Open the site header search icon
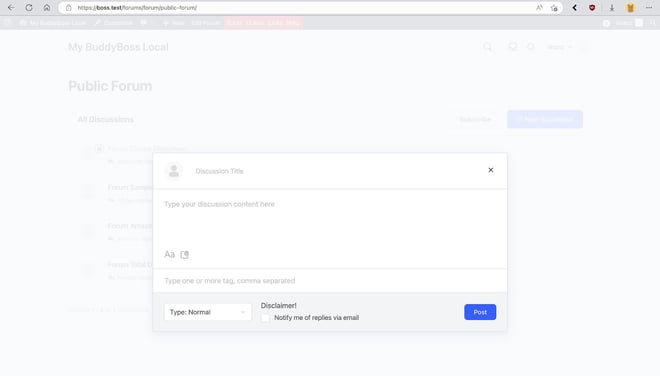The image size is (660, 376). pos(487,47)
